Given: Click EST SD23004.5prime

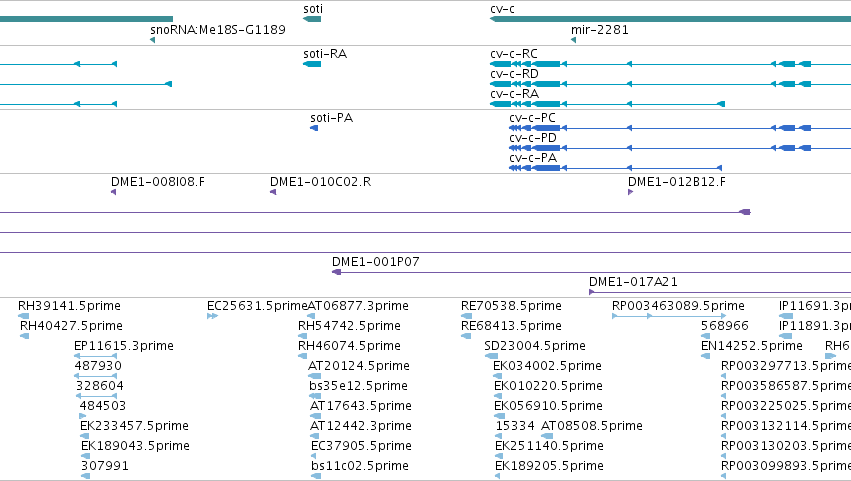Looking at the screenshot, I should coord(535,346).
